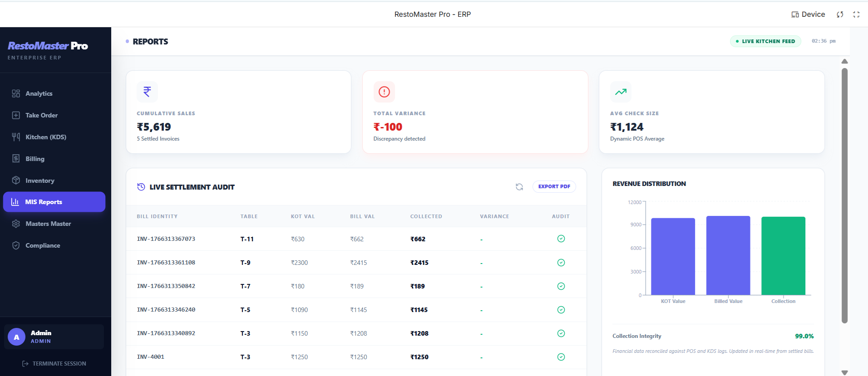Click the audit checkmark for table T-11
The width and height of the screenshot is (868, 376).
click(x=561, y=239)
